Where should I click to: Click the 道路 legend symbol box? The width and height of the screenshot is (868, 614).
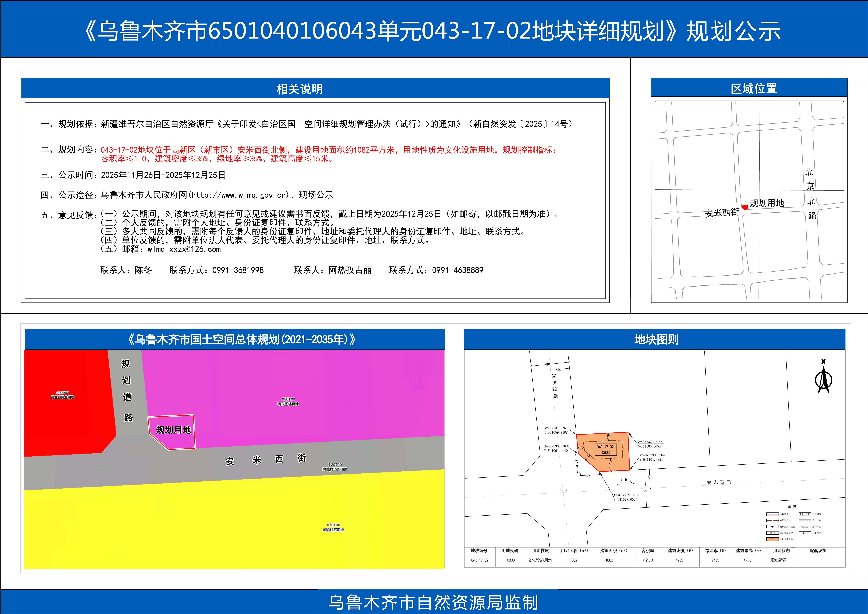805,521
